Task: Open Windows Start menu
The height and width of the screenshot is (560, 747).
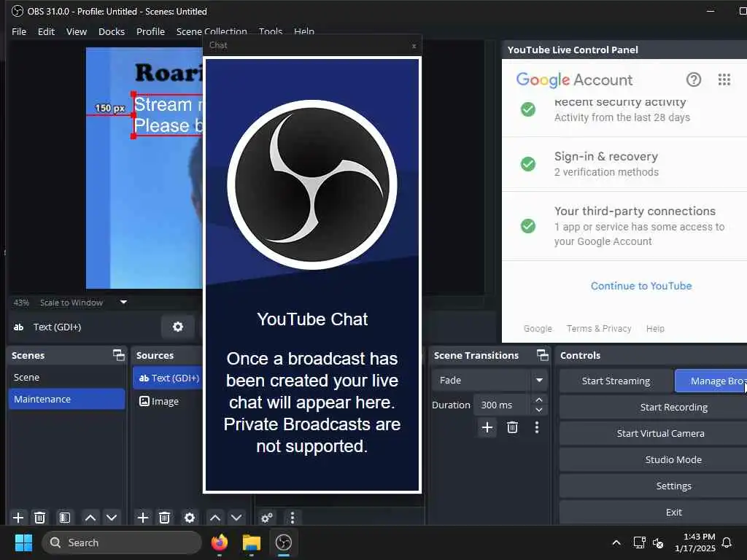Action: tap(23, 542)
